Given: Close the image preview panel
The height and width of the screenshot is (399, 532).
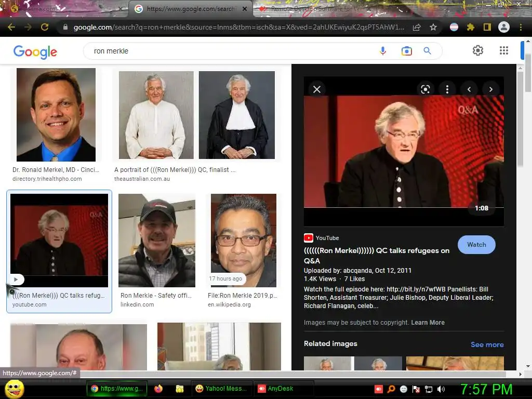Looking at the screenshot, I should pyautogui.click(x=317, y=89).
